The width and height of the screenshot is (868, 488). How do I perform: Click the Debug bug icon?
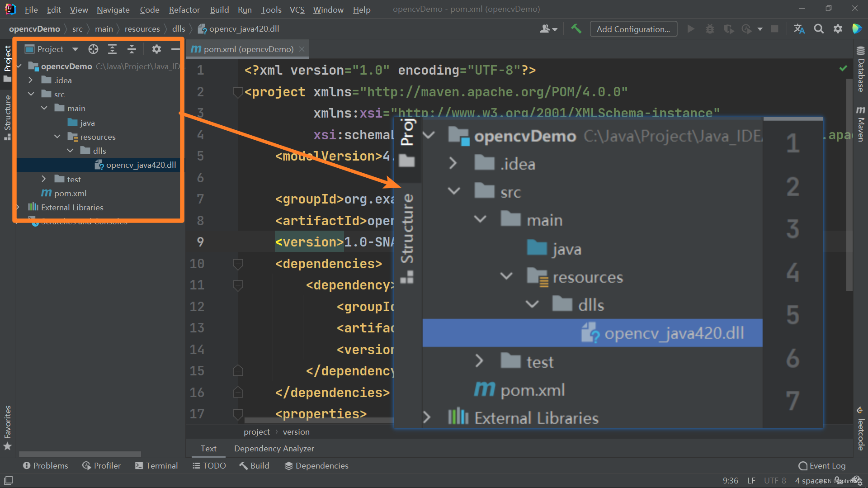click(710, 29)
